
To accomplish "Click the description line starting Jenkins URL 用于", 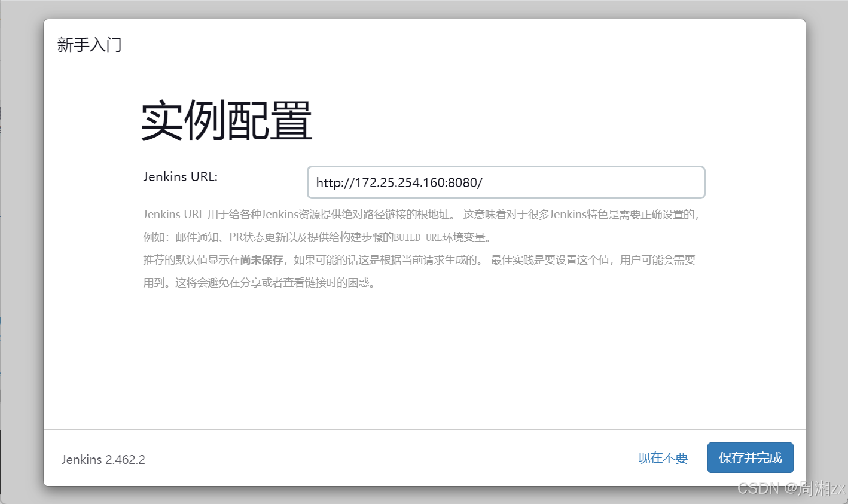I will pos(422,215).
